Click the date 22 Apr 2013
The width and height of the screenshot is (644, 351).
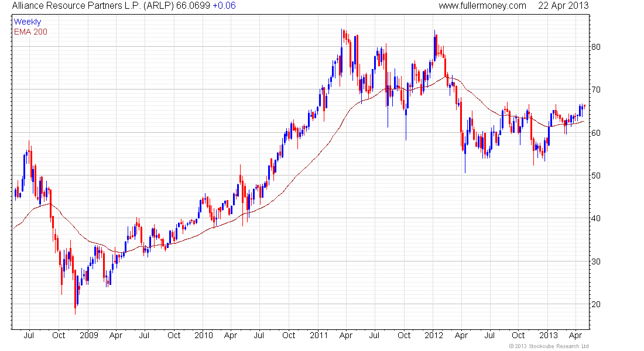click(563, 6)
